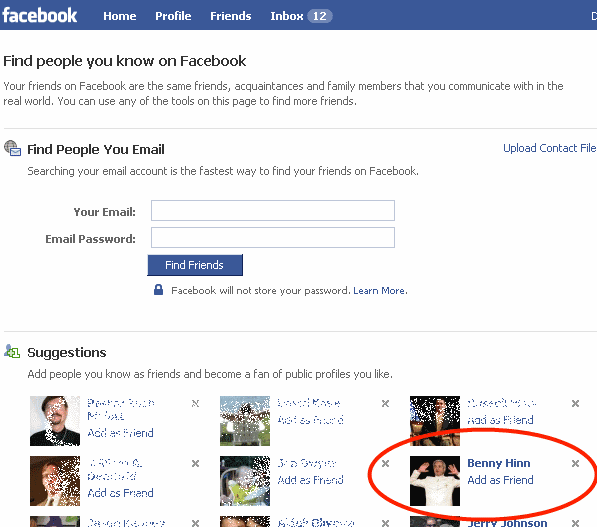Open the Inbox with 12 messages
This screenshot has width=597, height=527.
pos(301,16)
